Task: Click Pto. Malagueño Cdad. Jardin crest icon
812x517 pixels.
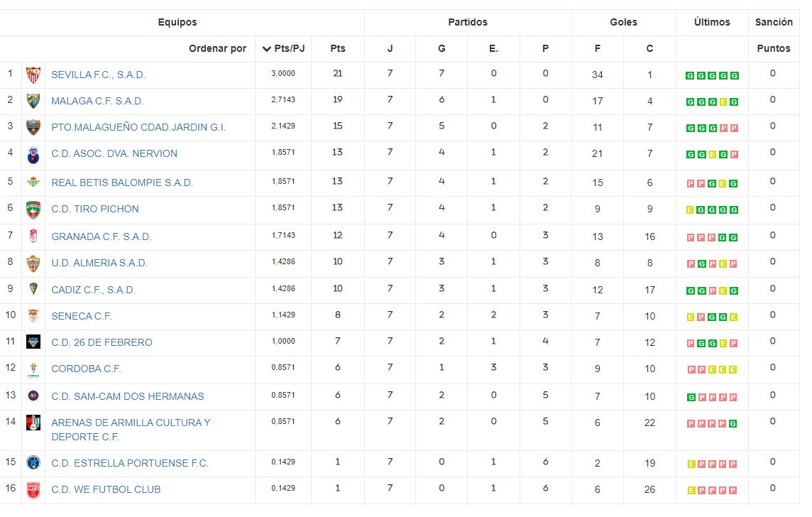Action: point(33,127)
